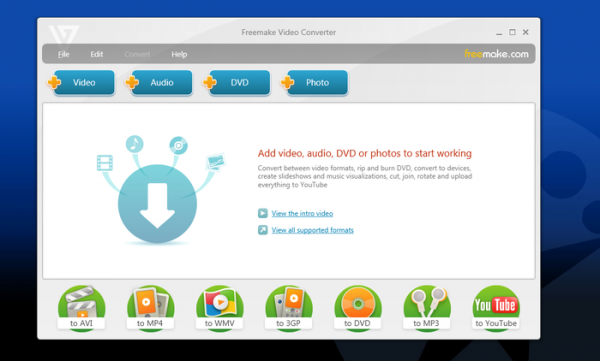Click the arrow icon beside supported formats link
Screen dimensions: 600x361
point(262,230)
